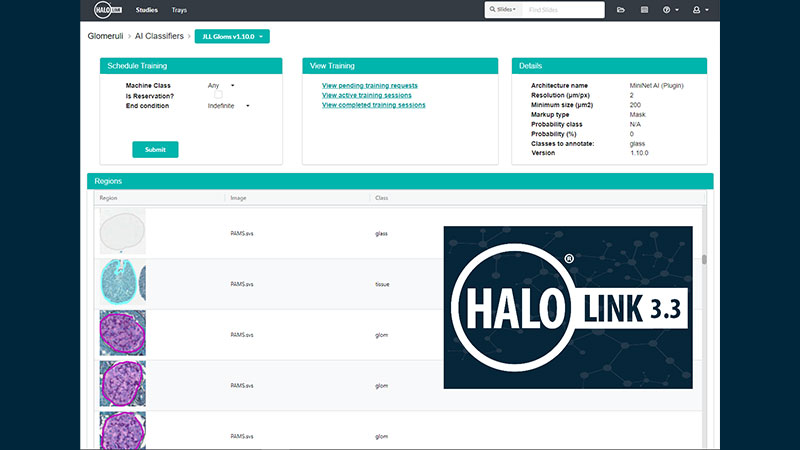
Task: Click the 'tissue' class cell
Action: click(382, 284)
